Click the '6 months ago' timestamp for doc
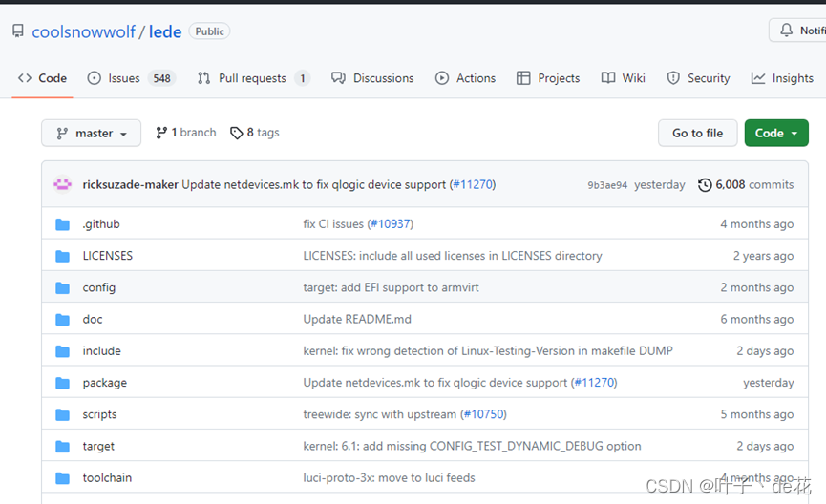 pos(757,319)
